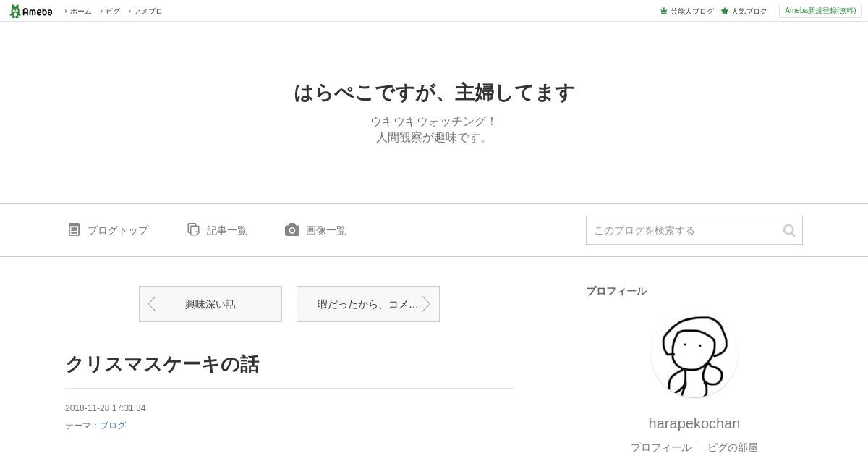
Task: Open the ブログ theme link
Action: [x=113, y=426]
